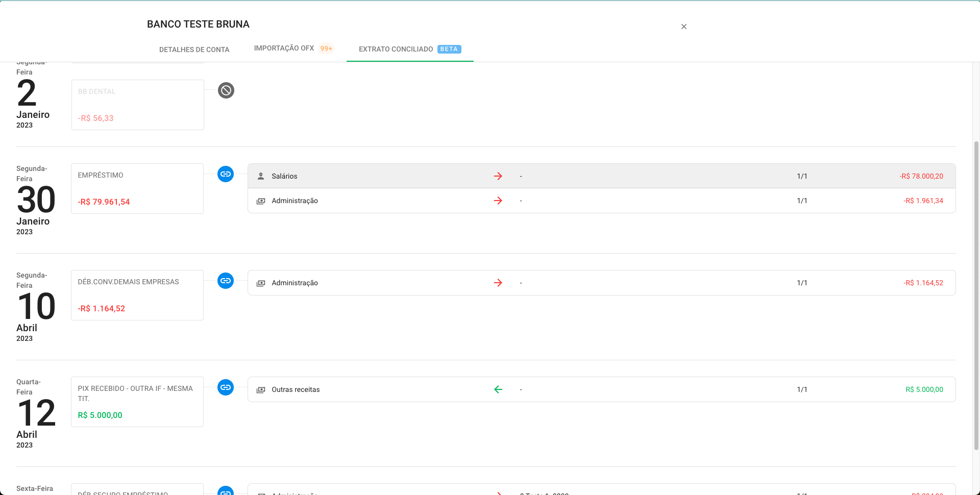Switch to Detalhes de Conta tab
This screenshot has width=980, height=495.
click(x=194, y=49)
